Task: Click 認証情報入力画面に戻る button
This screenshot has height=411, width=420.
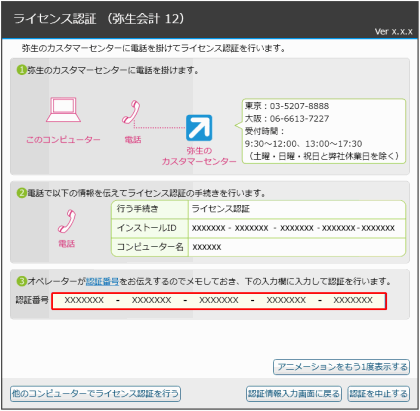Action: pyautogui.click(x=294, y=394)
